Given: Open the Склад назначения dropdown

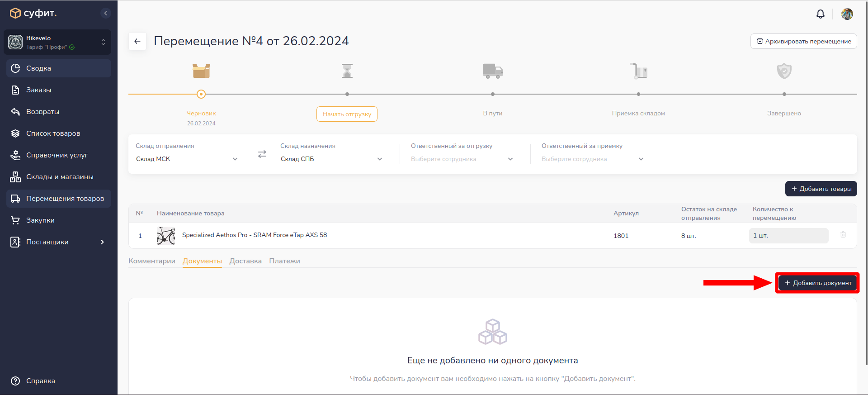Looking at the screenshot, I should [331, 159].
